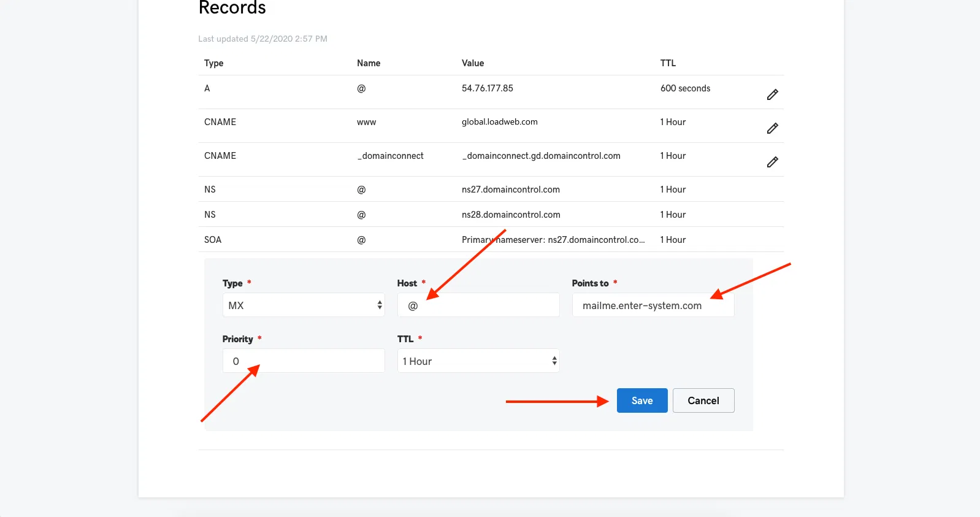Edit the A record with the pencil icon
Viewport: 980px width, 517px height.
772,94
